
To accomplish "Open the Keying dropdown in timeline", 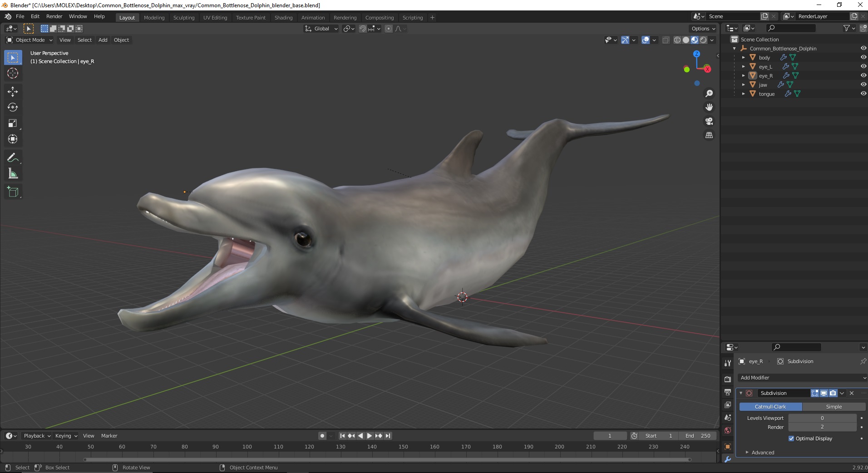I will coord(66,436).
